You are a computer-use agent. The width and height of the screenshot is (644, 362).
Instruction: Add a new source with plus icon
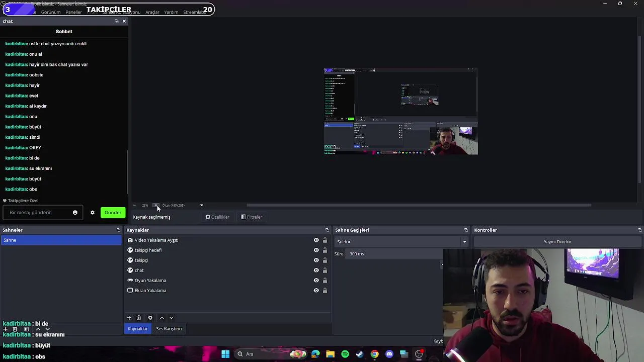point(129,318)
